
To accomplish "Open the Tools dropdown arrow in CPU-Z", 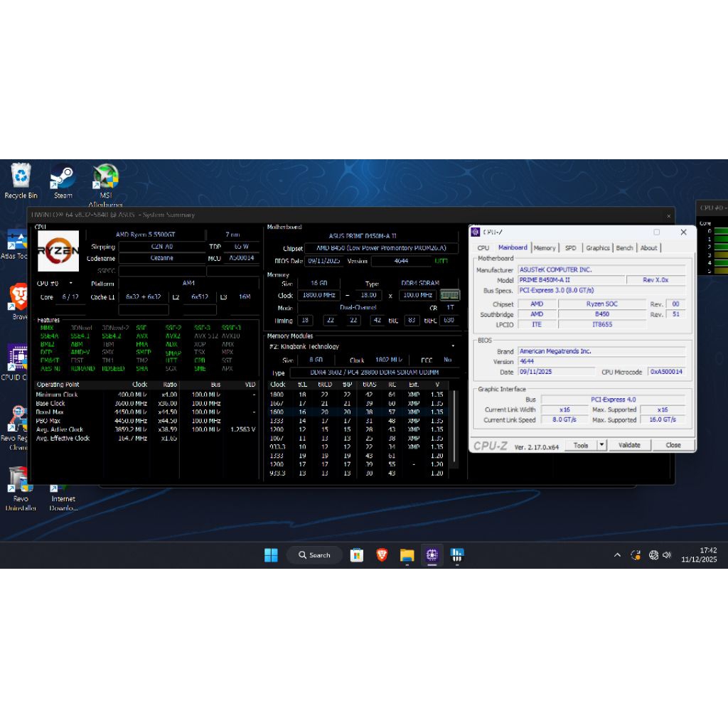I will point(601,444).
